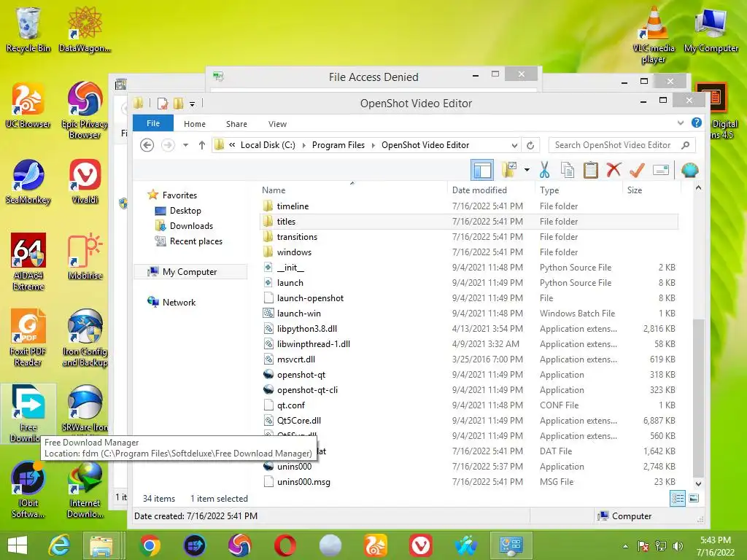Screen dimensions: 747x560
Task: Expand the chevron after Program Files in path
Action: tap(373, 145)
